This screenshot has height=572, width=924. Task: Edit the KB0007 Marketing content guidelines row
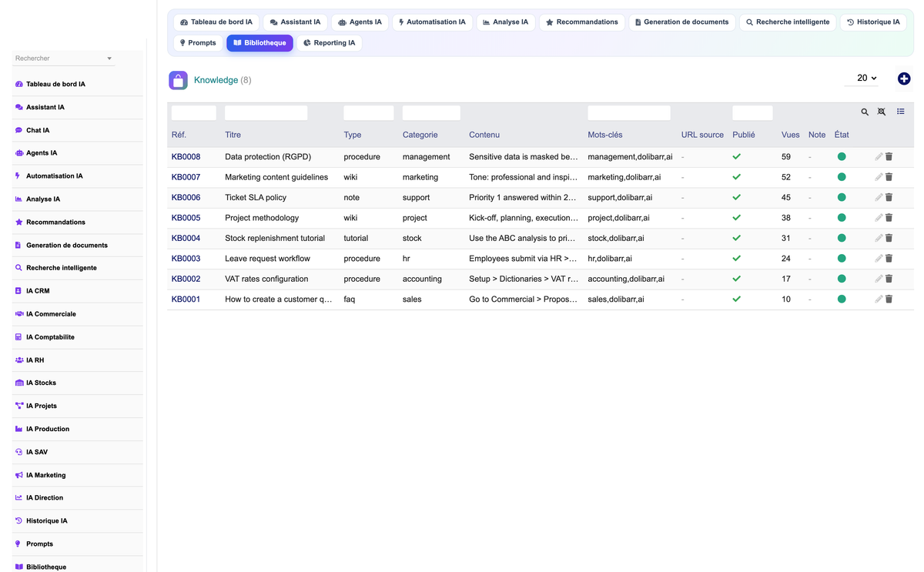click(x=879, y=177)
